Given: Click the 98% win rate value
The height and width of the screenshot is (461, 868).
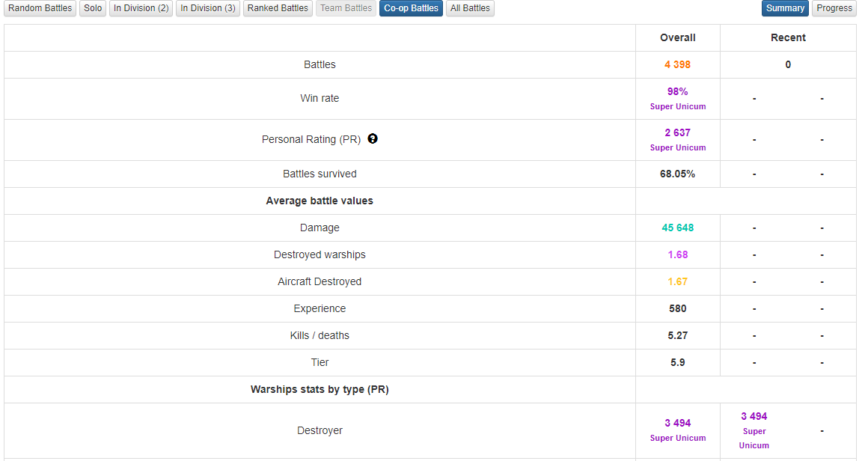Looking at the screenshot, I should pos(677,91).
